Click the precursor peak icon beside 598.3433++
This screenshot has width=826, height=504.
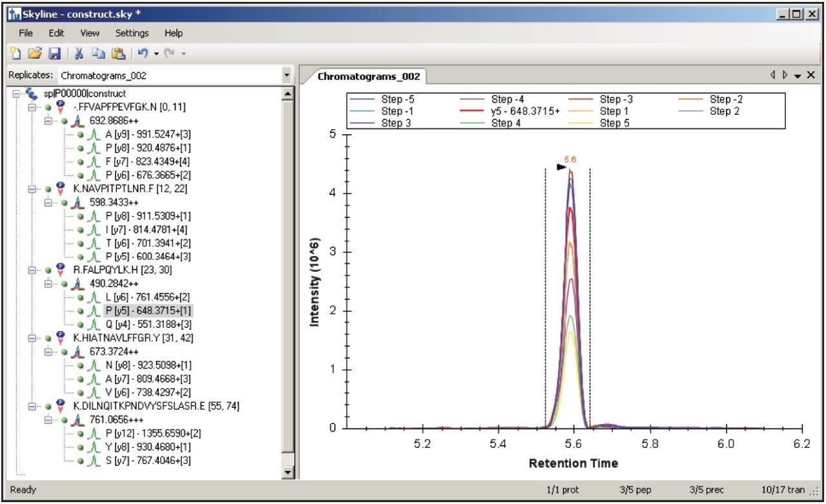(77, 202)
